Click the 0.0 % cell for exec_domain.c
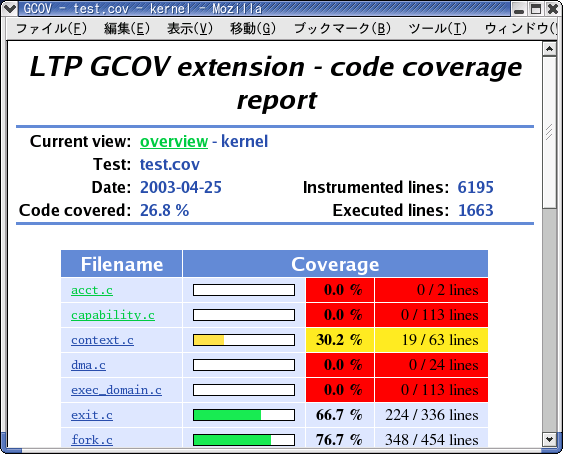This screenshot has height=454, width=563. pos(340,390)
